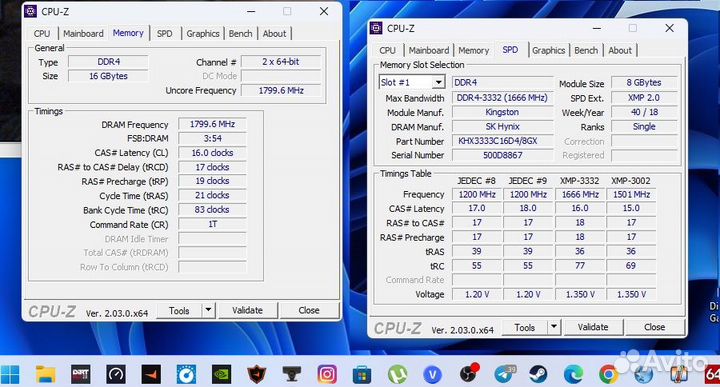The image size is (720, 387).
Task: Select the SPD tab in Memory window
Action: (x=164, y=34)
